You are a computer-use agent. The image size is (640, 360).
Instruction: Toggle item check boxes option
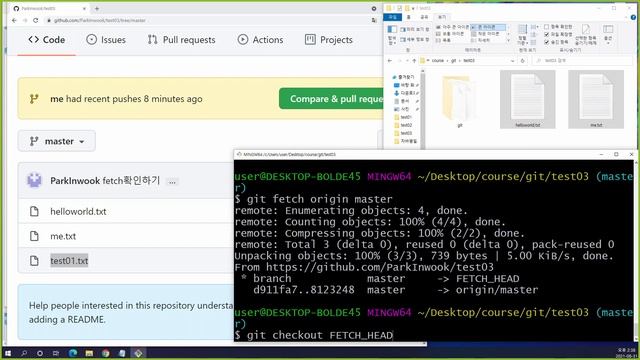point(558,27)
